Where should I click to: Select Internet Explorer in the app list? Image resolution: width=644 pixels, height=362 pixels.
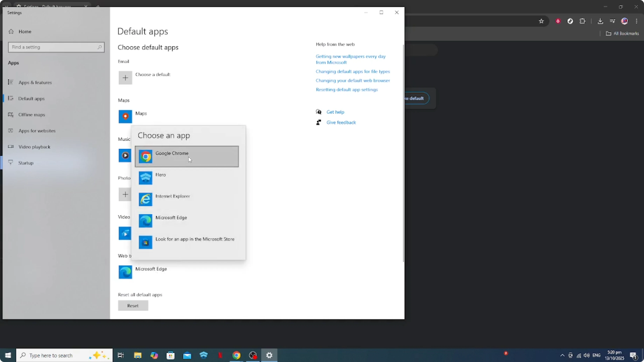tap(173, 199)
